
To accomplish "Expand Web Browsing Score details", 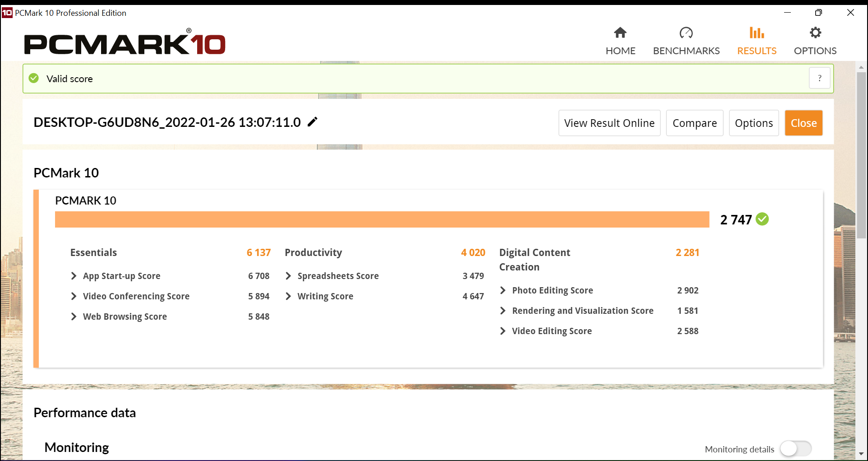I will click(x=74, y=317).
